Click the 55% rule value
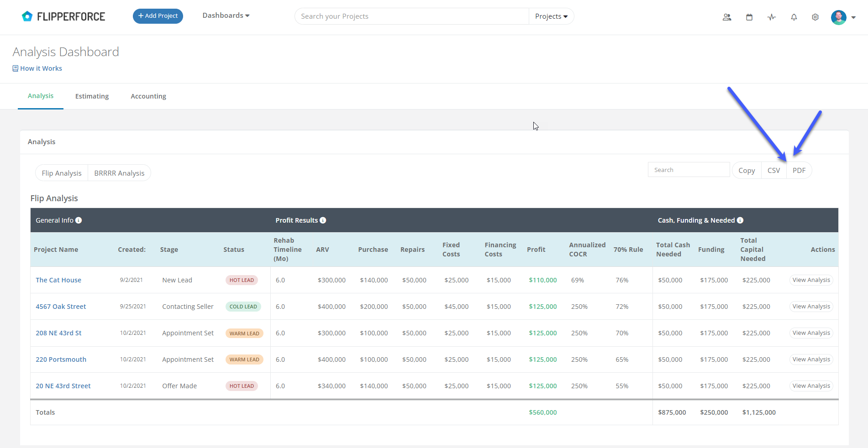Viewport: 868px width, 448px height. 622,386
